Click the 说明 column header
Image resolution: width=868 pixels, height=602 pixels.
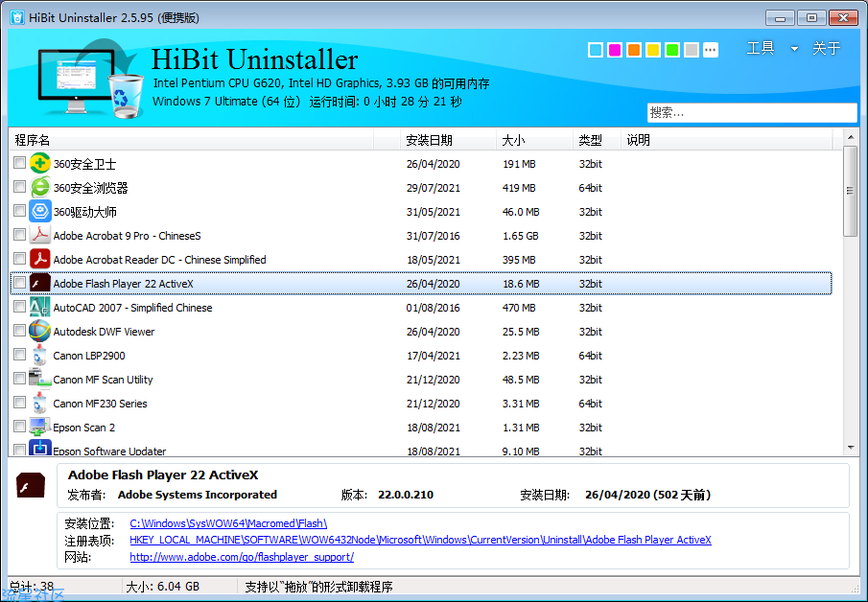tap(726, 140)
